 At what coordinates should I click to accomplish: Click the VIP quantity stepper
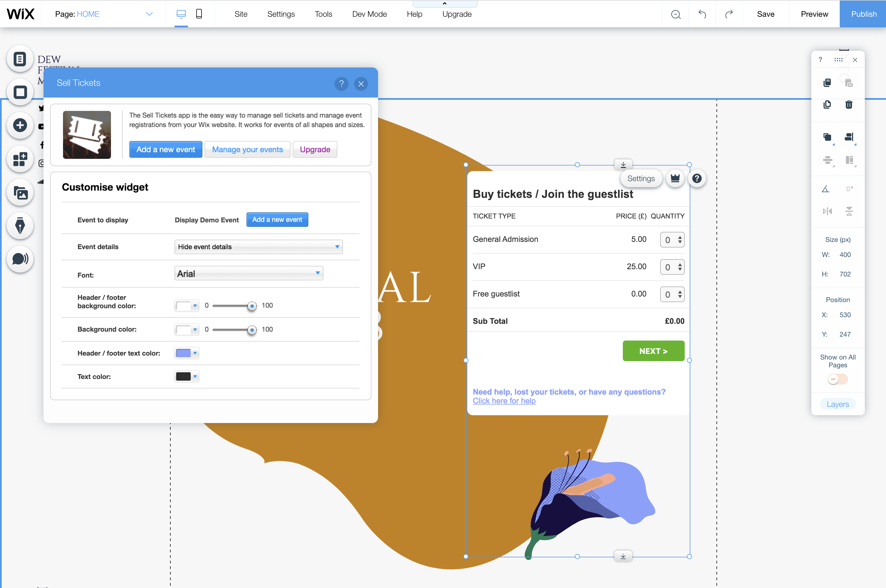pyautogui.click(x=672, y=267)
